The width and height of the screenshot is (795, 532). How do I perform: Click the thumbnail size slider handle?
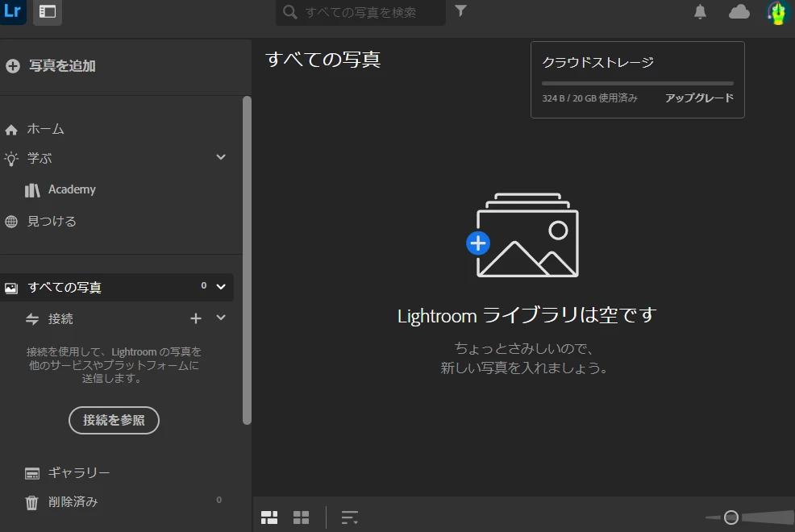pos(731,517)
